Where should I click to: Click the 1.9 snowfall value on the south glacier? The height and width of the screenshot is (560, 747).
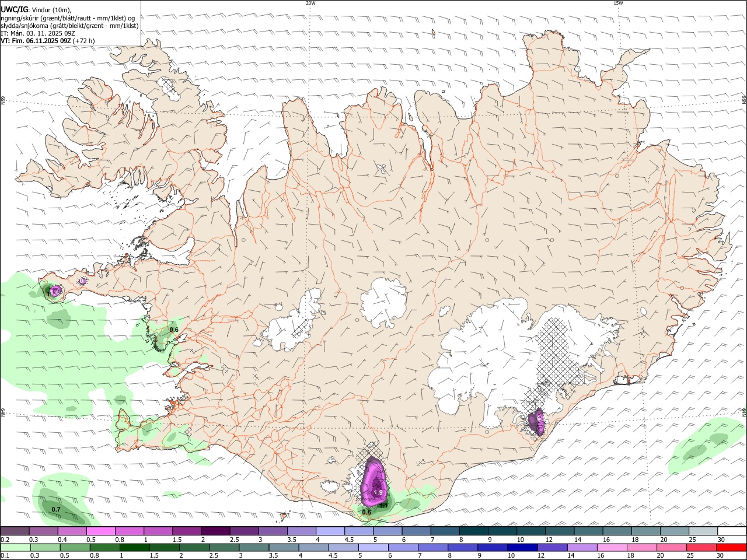coord(378,493)
